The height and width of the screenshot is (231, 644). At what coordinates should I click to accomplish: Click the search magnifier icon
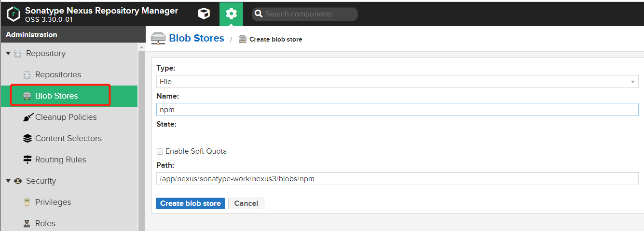click(x=259, y=14)
